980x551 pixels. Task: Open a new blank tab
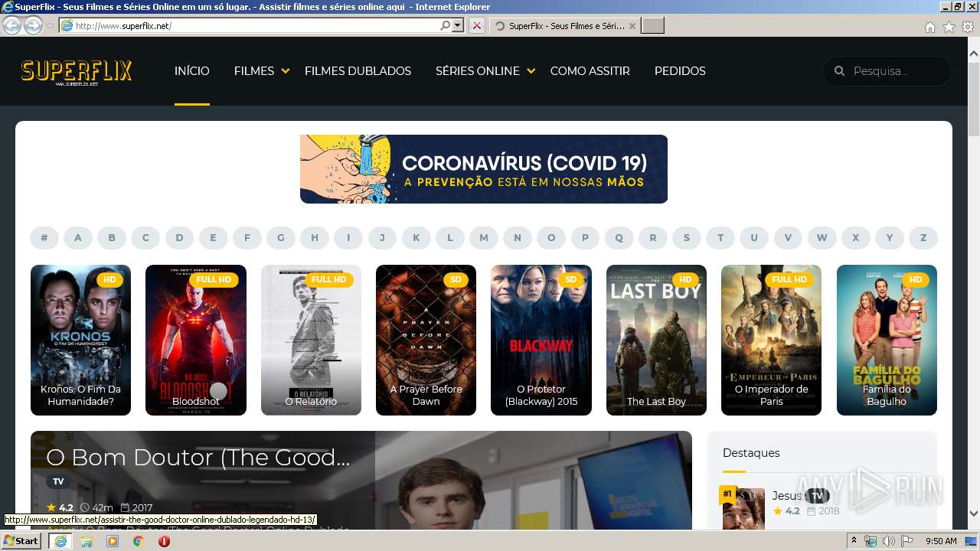(x=652, y=26)
